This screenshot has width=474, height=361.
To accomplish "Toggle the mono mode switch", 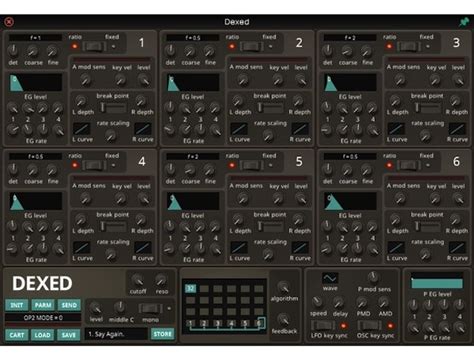I will point(150,308).
